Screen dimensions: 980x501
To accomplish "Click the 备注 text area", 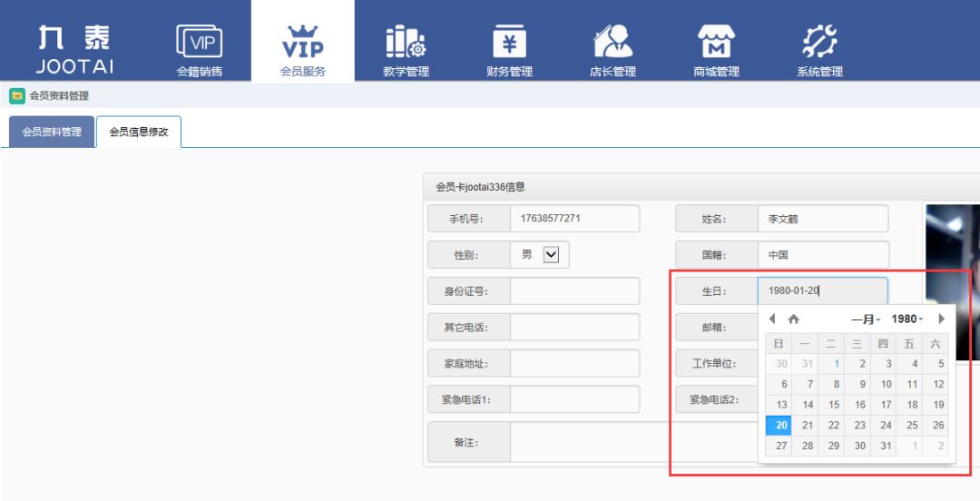I will coord(633,442).
